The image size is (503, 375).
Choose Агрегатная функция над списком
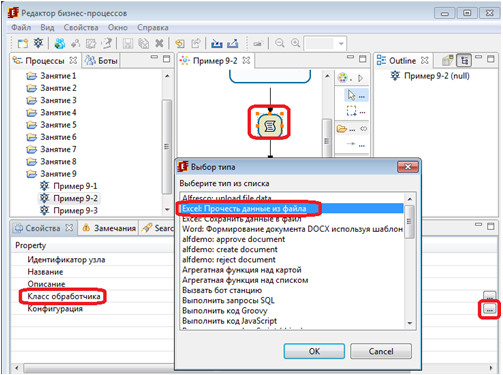point(292,280)
